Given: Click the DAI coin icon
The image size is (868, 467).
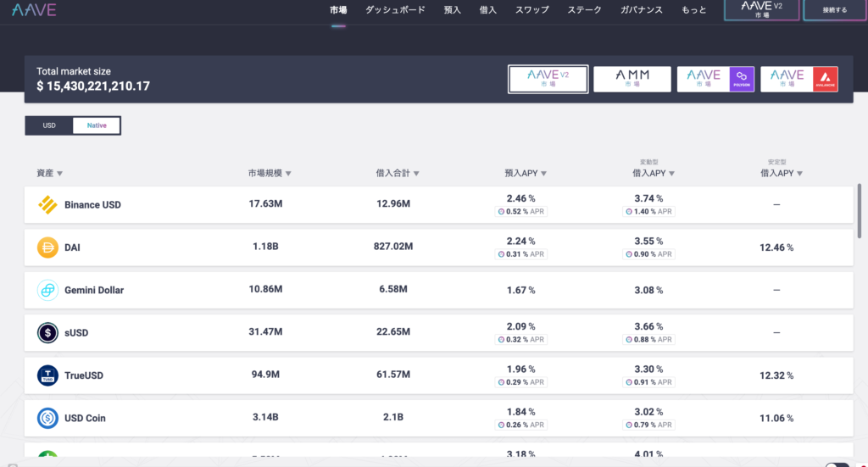Looking at the screenshot, I should [47, 247].
